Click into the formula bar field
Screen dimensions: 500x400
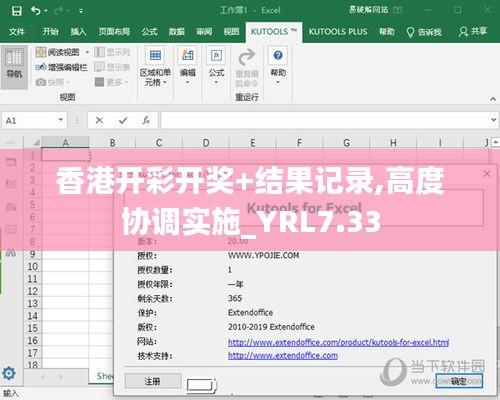[325, 120]
